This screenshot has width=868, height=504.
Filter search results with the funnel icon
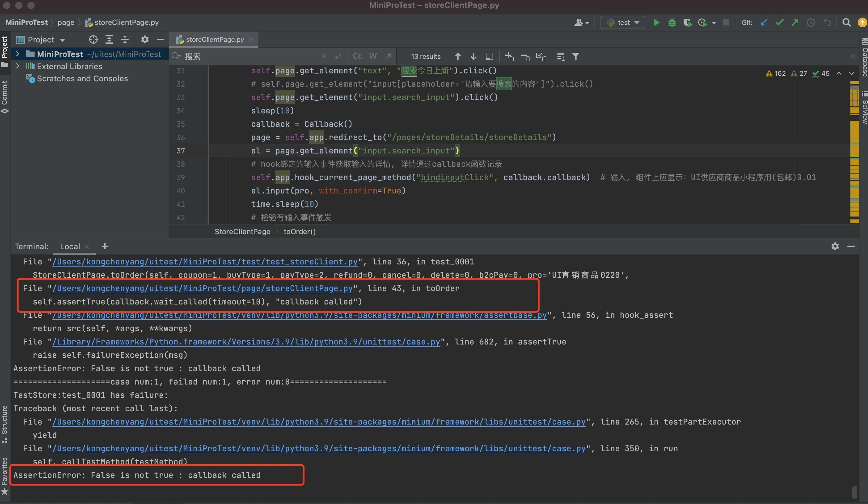575,56
